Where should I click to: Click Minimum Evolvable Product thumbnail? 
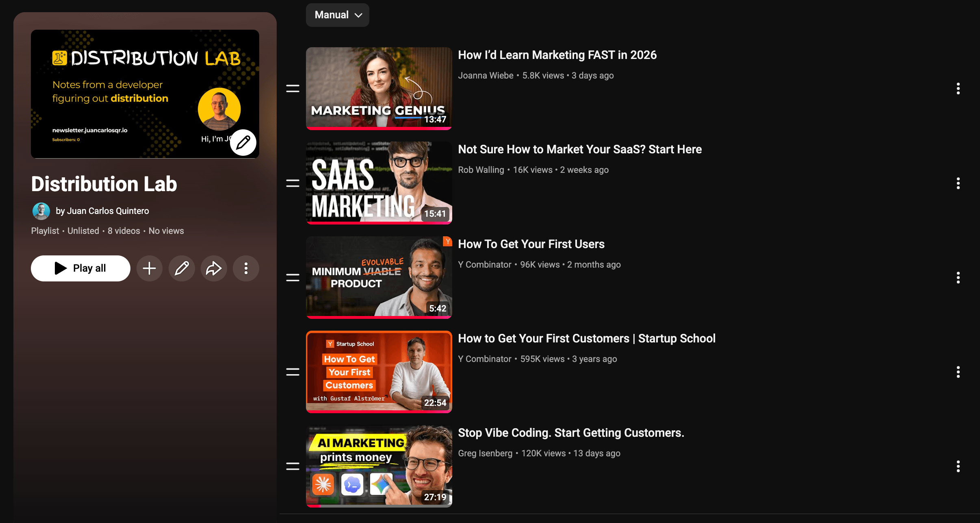[x=379, y=277]
